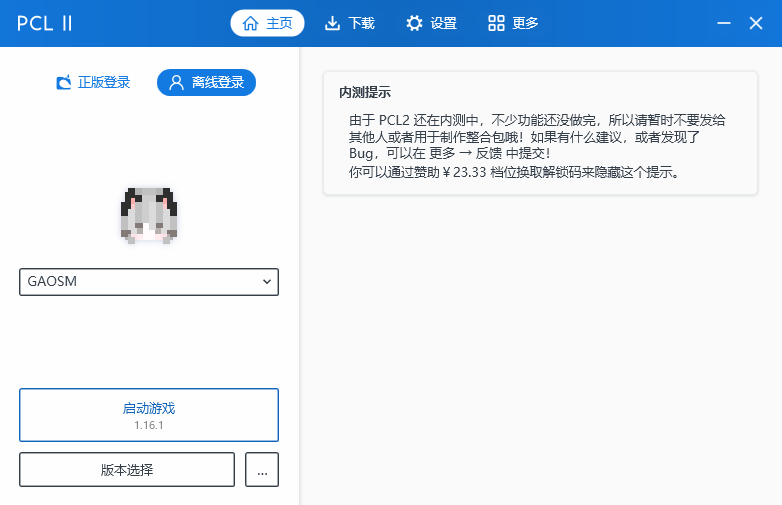Image resolution: width=782 pixels, height=505 pixels.
Task: Click the download arrow icon beside 下载
Action: tap(333, 23)
